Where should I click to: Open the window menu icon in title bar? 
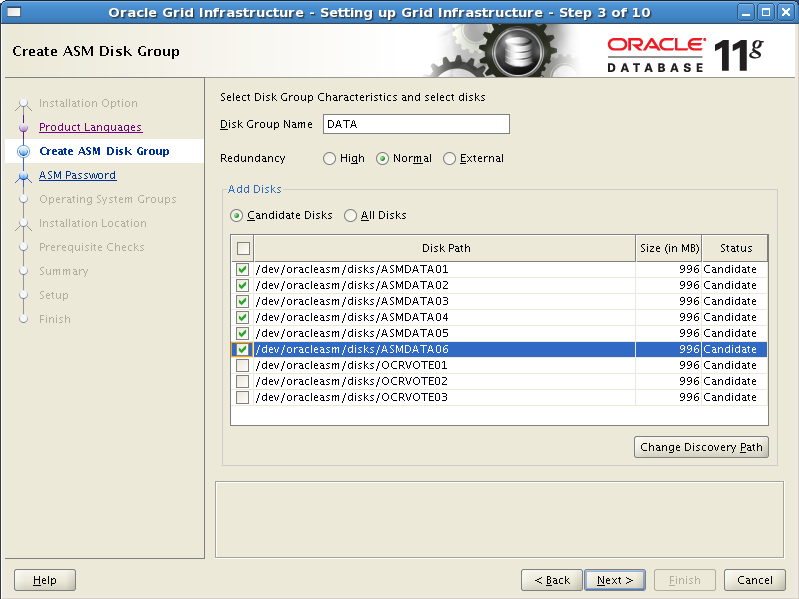[x=14, y=11]
